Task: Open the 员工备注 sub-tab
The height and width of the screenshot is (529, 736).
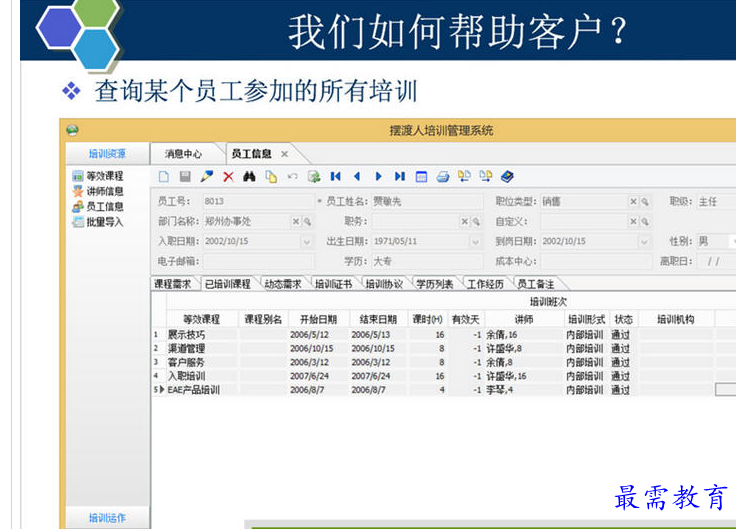Action: [536, 284]
